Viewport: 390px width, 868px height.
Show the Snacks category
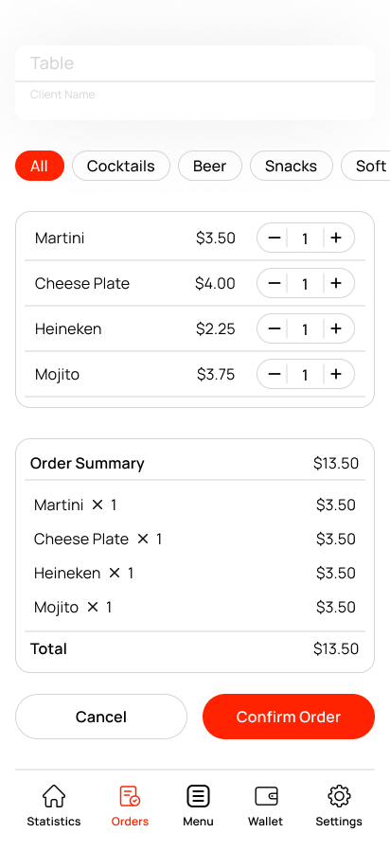pyautogui.click(x=292, y=166)
